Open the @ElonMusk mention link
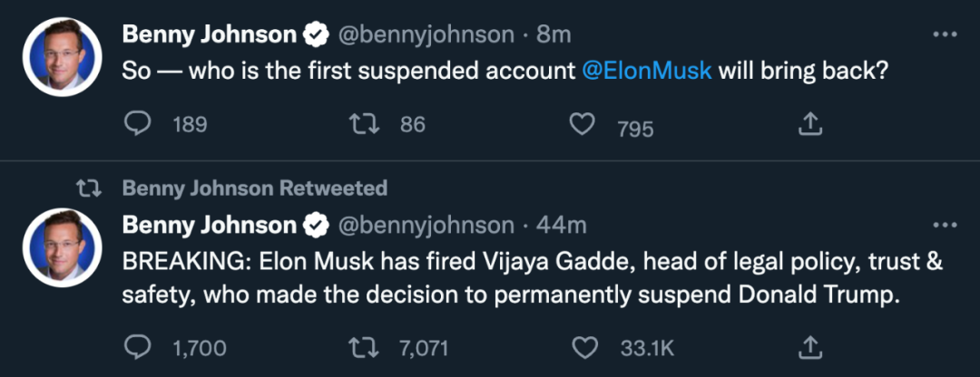The width and height of the screenshot is (980, 377). coord(646,72)
